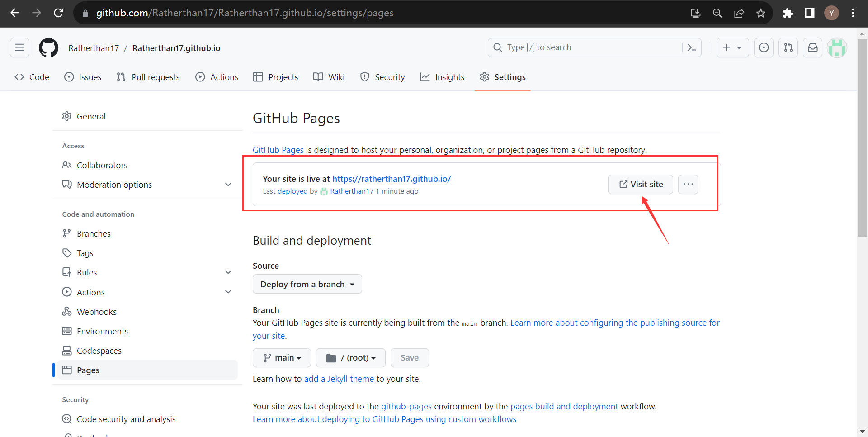Click the page vertical scrollbar thumb

click(x=862, y=138)
